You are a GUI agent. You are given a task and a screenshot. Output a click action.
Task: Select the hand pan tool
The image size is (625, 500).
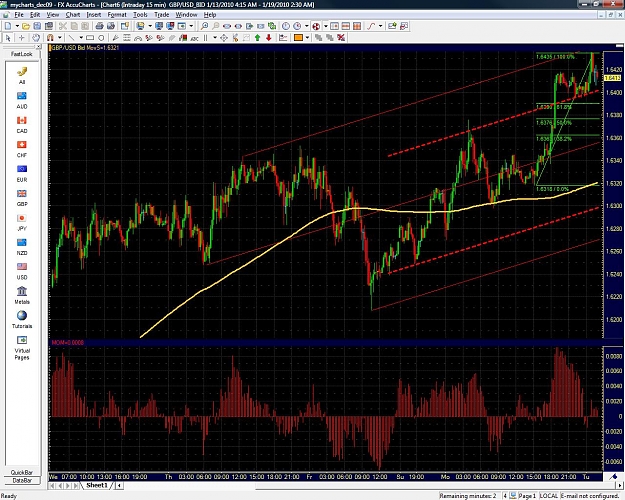(x=36, y=38)
